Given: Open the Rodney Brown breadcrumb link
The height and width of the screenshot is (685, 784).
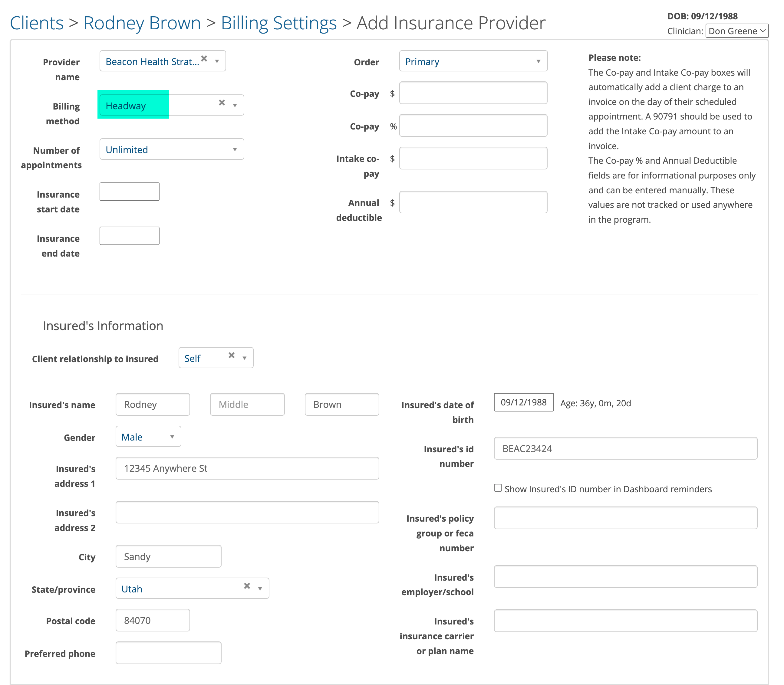Looking at the screenshot, I should click(142, 23).
